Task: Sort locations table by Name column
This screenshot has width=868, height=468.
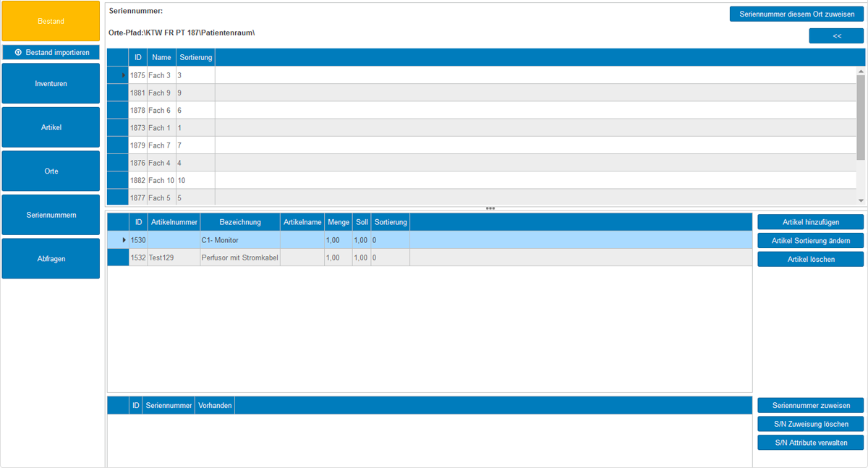Action: coord(161,57)
